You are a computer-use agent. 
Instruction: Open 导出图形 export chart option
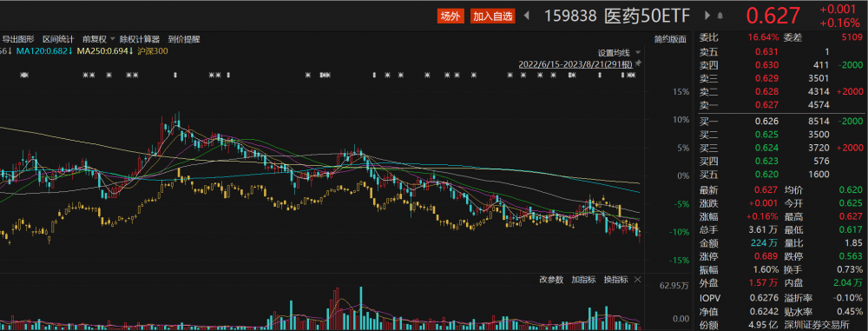pos(19,39)
